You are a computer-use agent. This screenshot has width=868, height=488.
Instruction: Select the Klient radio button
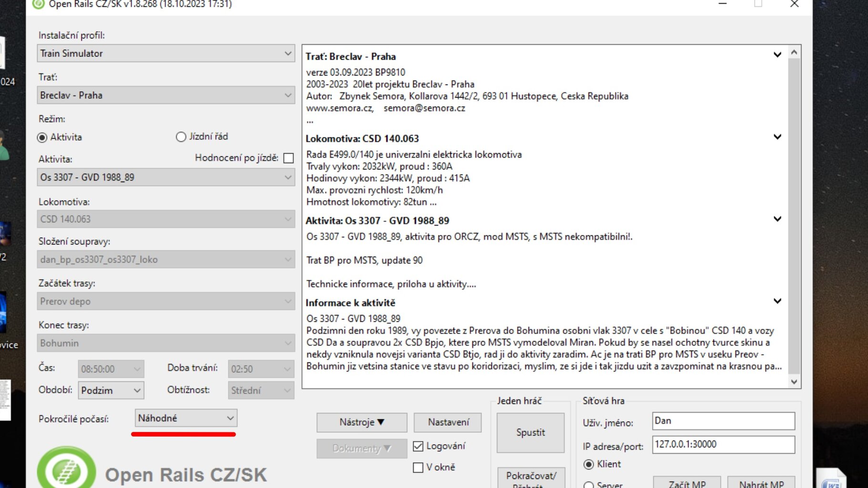pos(589,464)
